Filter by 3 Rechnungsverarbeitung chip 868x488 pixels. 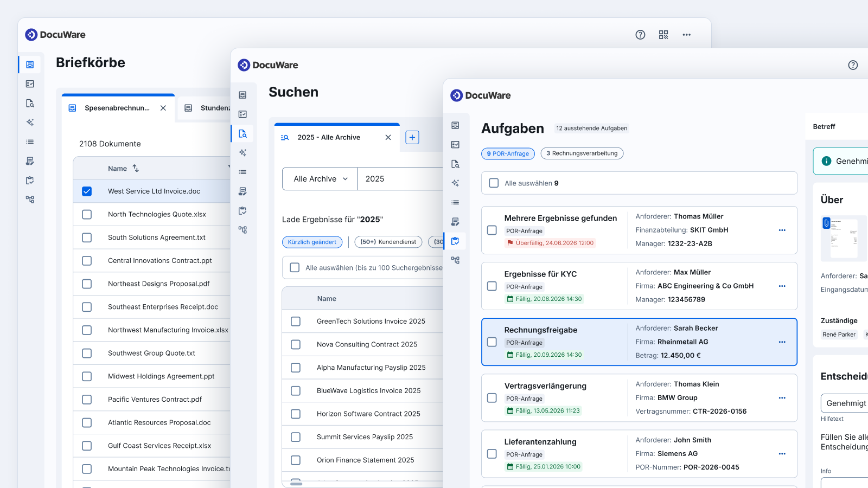tap(582, 153)
